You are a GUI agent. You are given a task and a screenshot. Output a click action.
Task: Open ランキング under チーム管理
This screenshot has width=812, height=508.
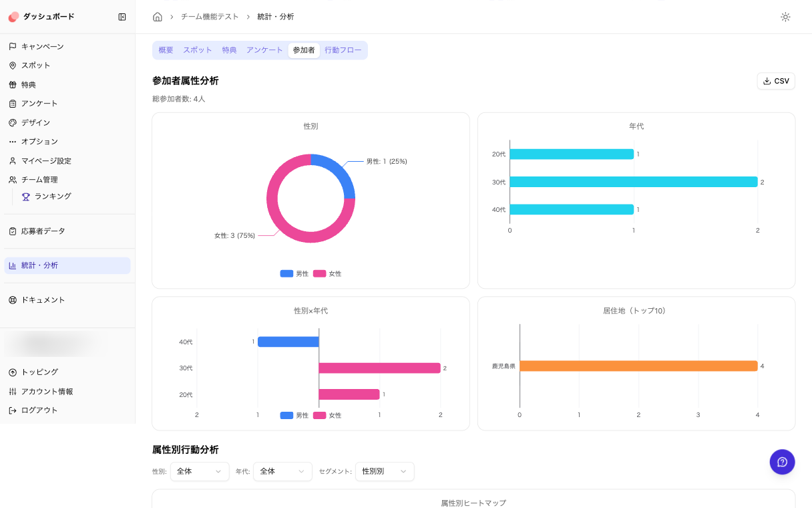point(53,196)
